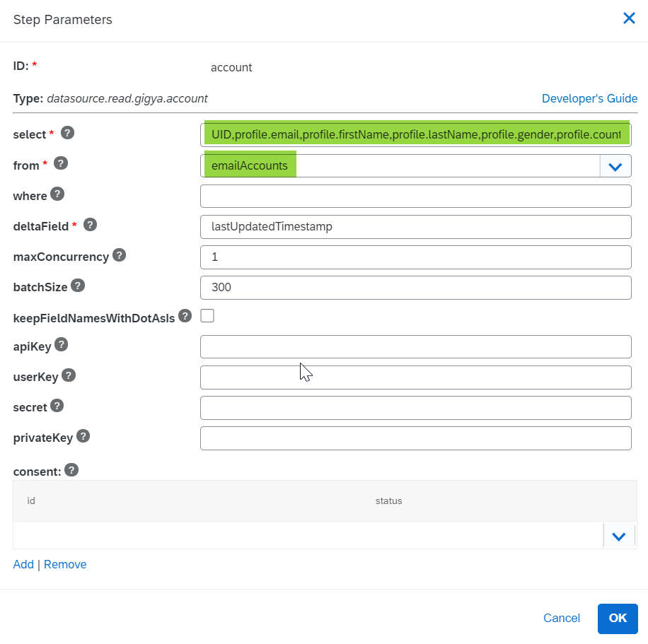Click maxConcurrency help question mark

[x=120, y=255]
